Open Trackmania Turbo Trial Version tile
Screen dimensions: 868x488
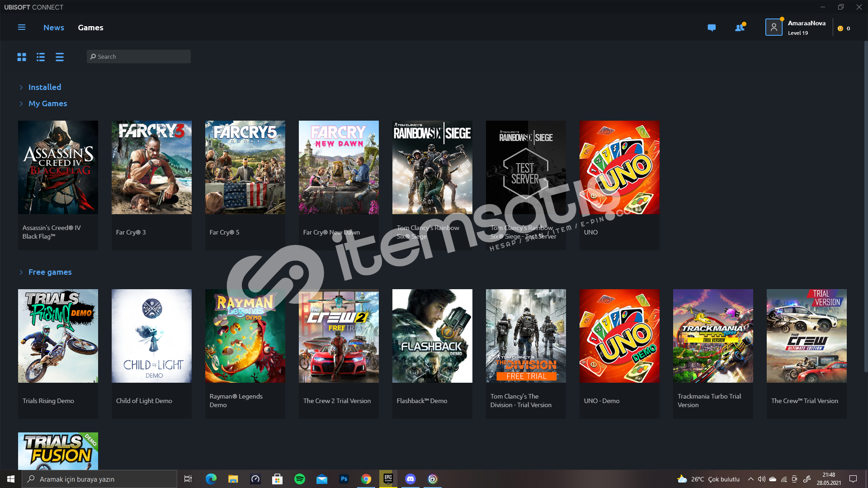(x=713, y=336)
